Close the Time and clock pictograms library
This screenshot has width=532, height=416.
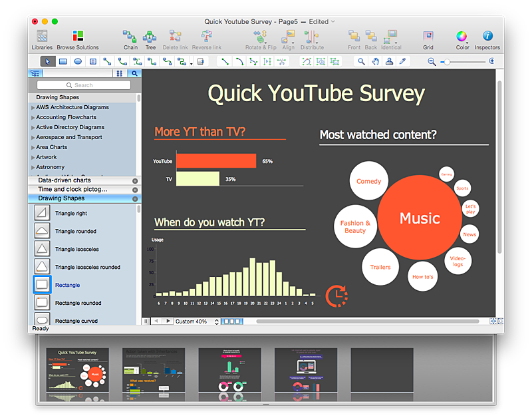click(x=135, y=190)
